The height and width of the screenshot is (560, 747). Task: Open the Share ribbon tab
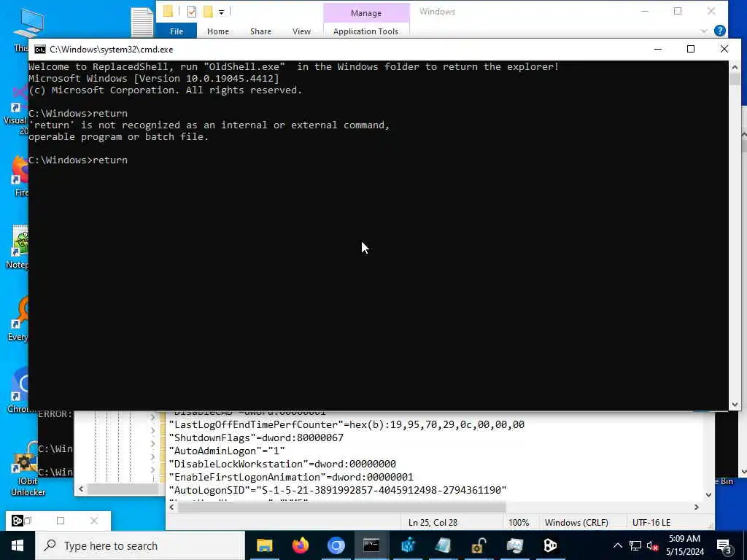pyautogui.click(x=260, y=31)
